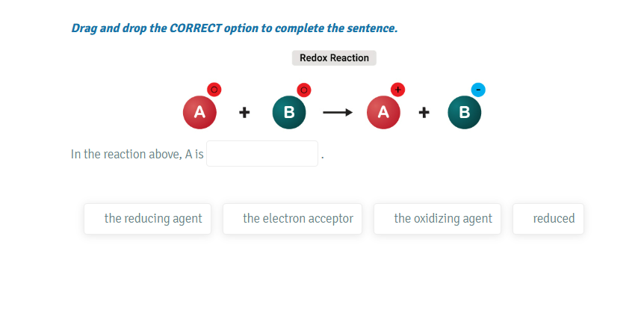
Task: Click the neutral charge badge on reactant A
Action: point(214,90)
